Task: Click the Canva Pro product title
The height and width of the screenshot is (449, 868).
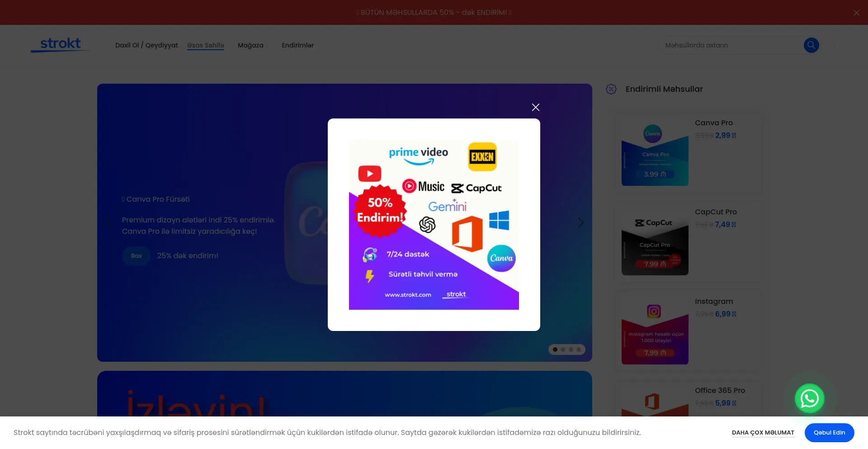Action: click(x=714, y=123)
